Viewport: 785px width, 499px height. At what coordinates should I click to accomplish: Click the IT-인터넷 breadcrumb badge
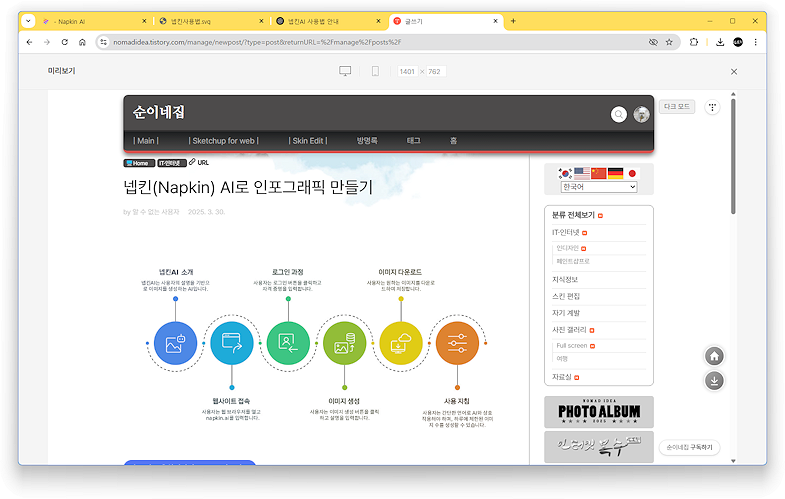click(x=172, y=163)
